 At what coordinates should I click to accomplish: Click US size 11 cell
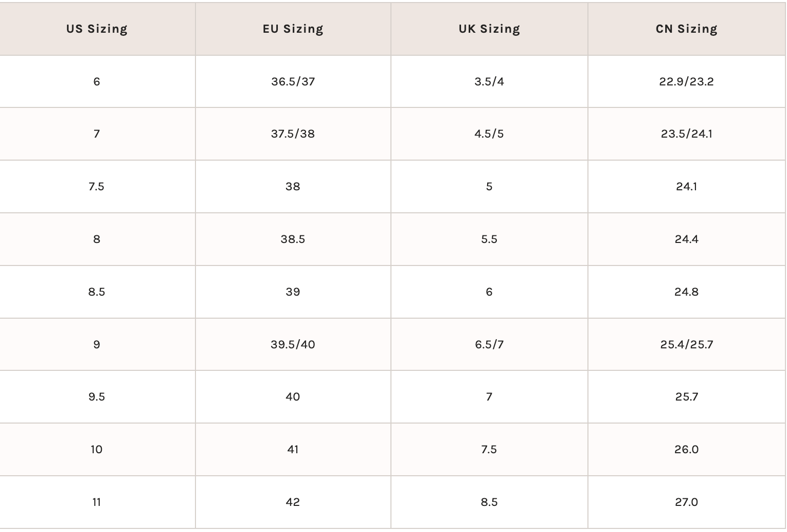(x=97, y=502)
